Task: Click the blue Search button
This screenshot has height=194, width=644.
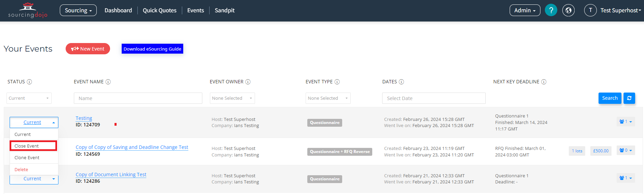Action: (610, 98)
